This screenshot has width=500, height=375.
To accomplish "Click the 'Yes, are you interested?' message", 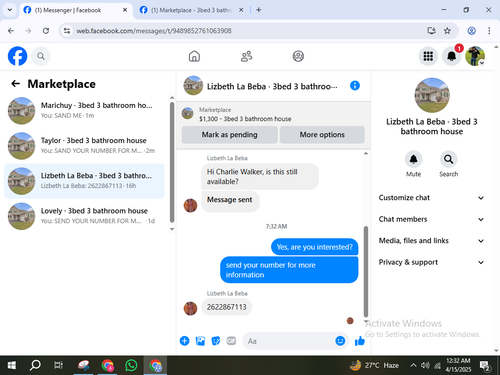I will (x=314, y=247).
